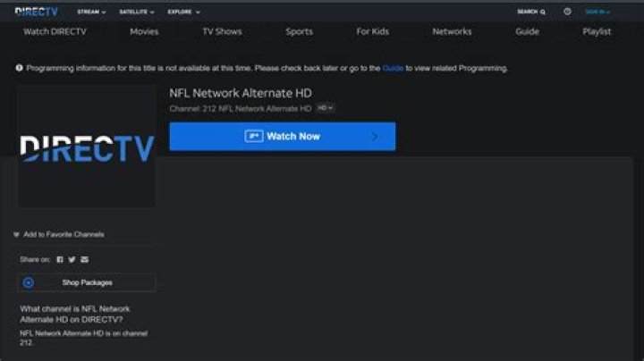
Task: Switch to the Sports tab
Action: click(299, 31)
